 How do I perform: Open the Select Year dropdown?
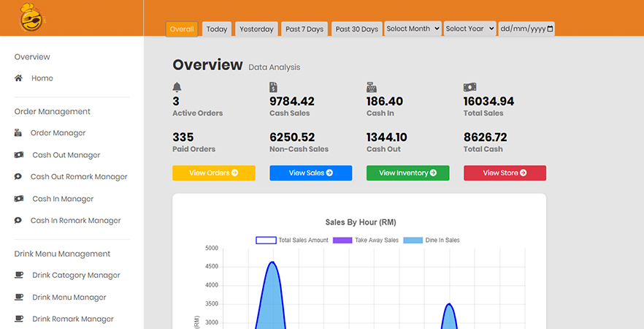tap(469, 29)
